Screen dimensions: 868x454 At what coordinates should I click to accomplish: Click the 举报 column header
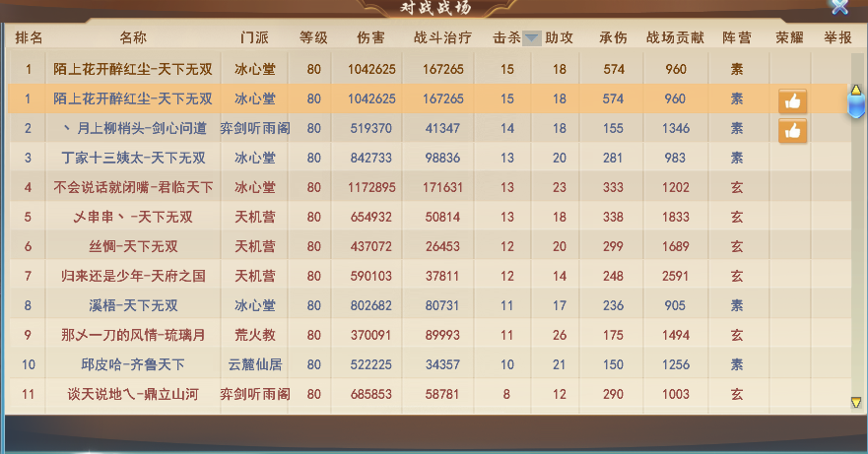[x=837, y=37]
